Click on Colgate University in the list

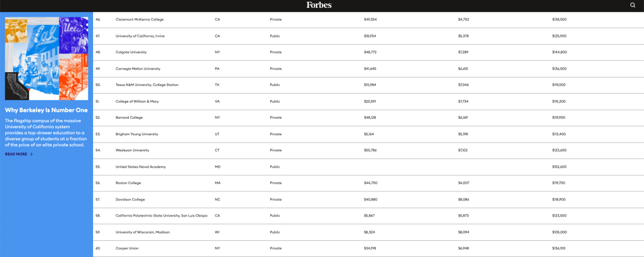(131, 52)
